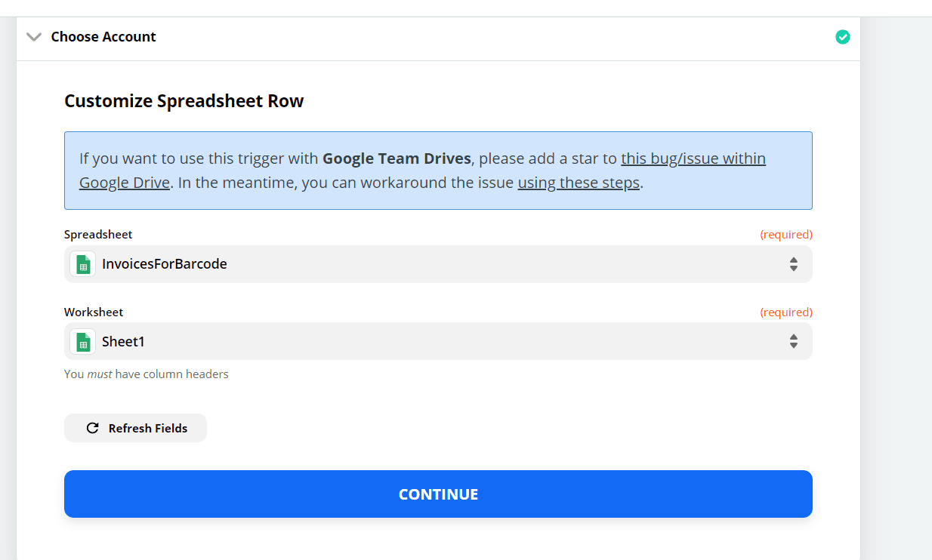Open the 'using these steps' workaround link
932x560 pixels.
[x=579, y=183]
